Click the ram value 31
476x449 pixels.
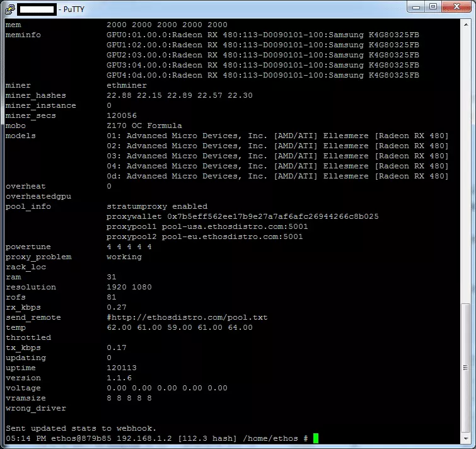(112, 277)
